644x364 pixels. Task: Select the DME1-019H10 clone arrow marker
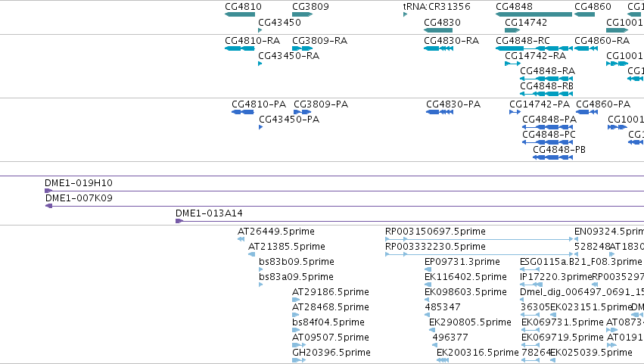pyautogui.click(x=48, y=191)
